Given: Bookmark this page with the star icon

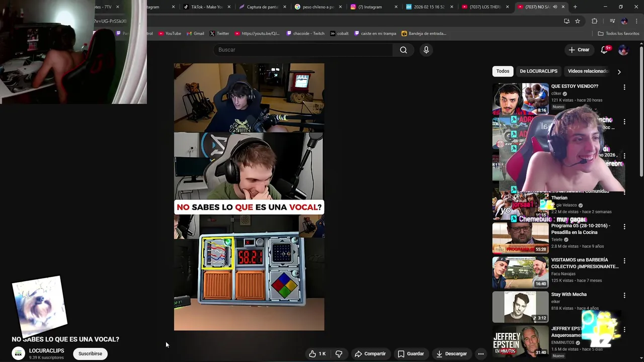Looking at the screenshot, I should coord(578,21).
